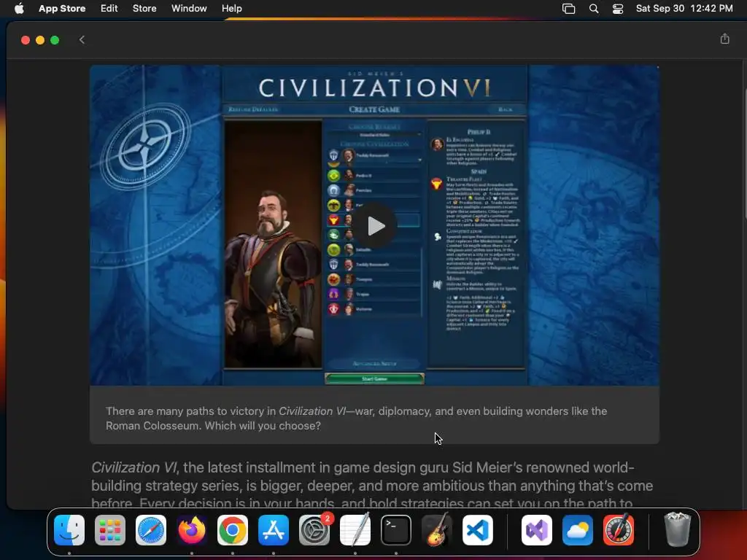Click the App Store Dock icon
Viewport: 747px width, 560px height.
[x=274, y=529]
